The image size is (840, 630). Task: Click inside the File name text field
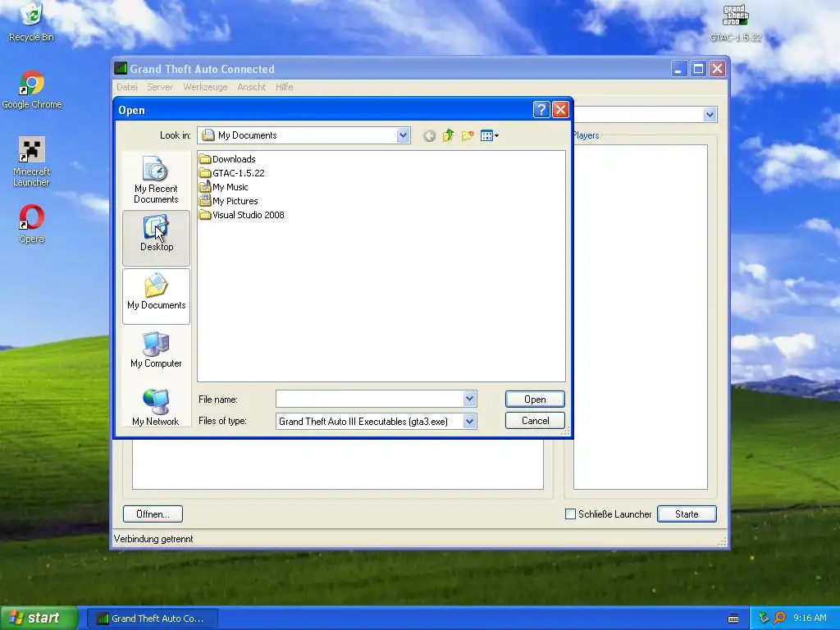(370, 399)
